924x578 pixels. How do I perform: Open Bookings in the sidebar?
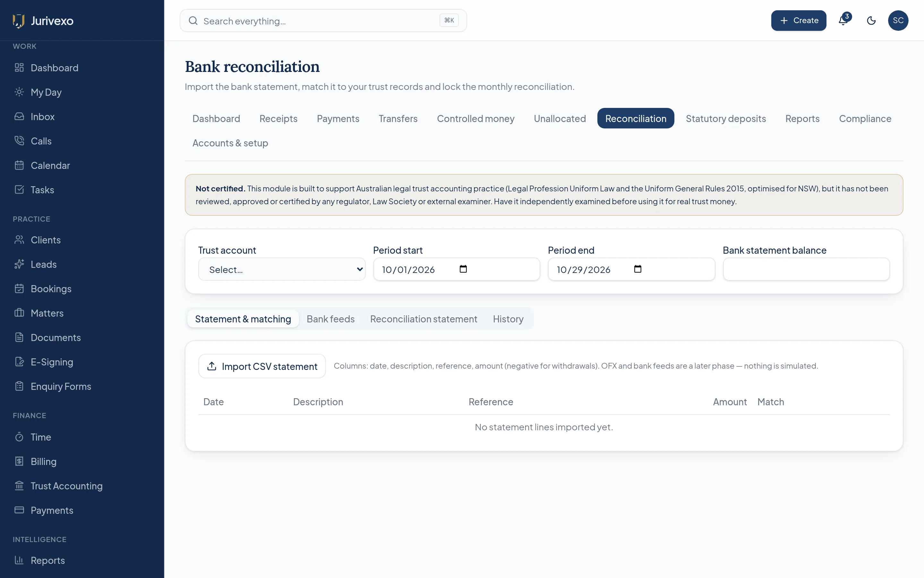(x=82, y=289)
